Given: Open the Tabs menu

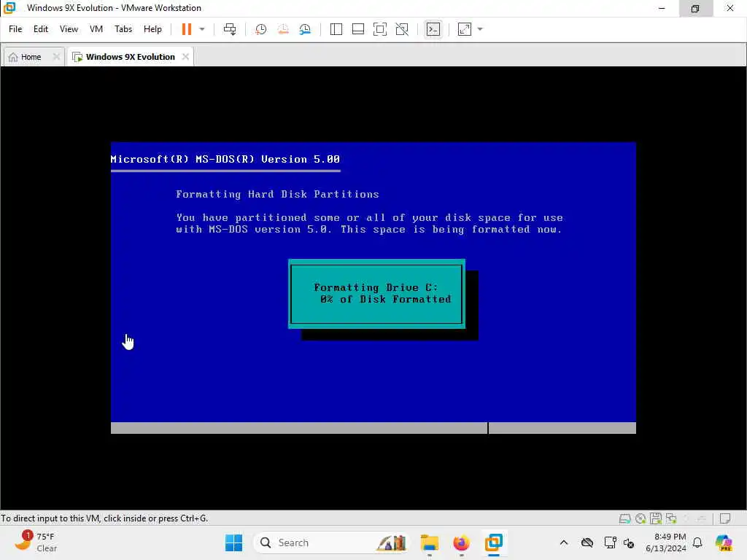Looking at the screenshot, I should point(123,29).
